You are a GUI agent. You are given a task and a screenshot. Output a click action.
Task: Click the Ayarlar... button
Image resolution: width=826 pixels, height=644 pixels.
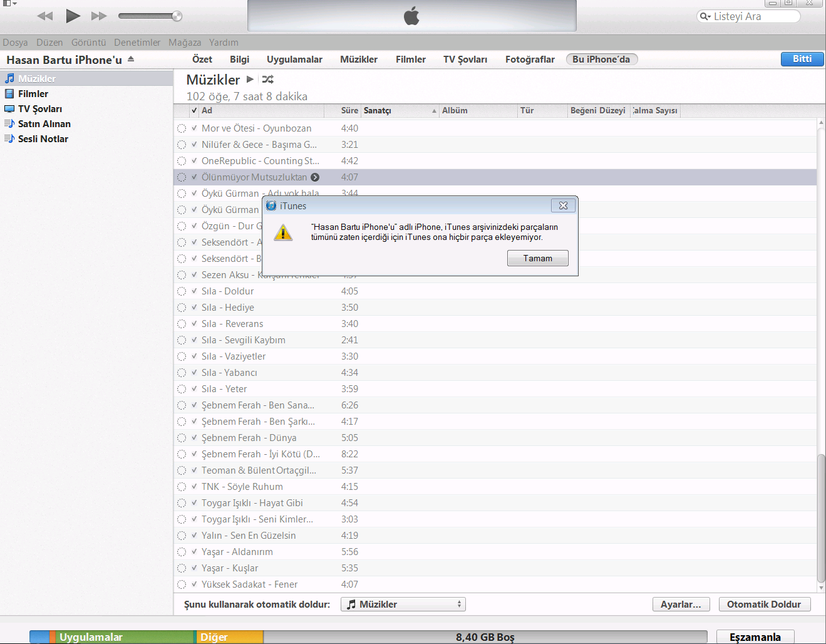681,604
